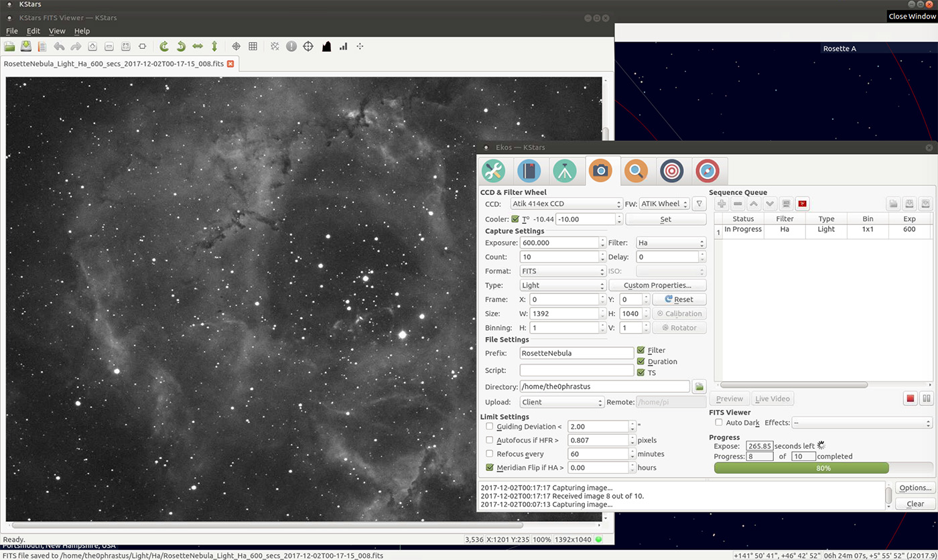The height and width of the screenshot is (560, 938).
Task: Disable the Meridian Flip checkbox
Action: click(490, 468)
